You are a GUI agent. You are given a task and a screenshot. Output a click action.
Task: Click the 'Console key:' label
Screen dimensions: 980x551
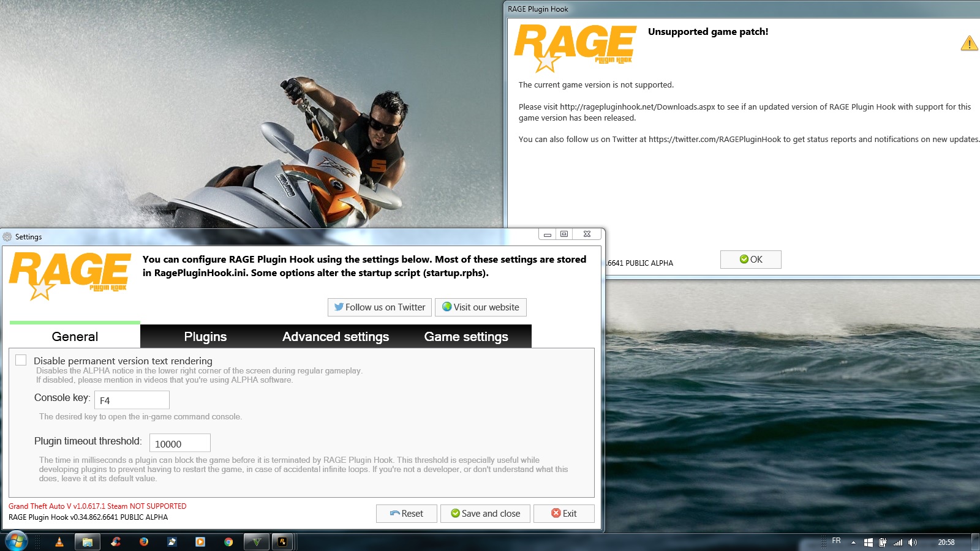click(x=62, y=397)
